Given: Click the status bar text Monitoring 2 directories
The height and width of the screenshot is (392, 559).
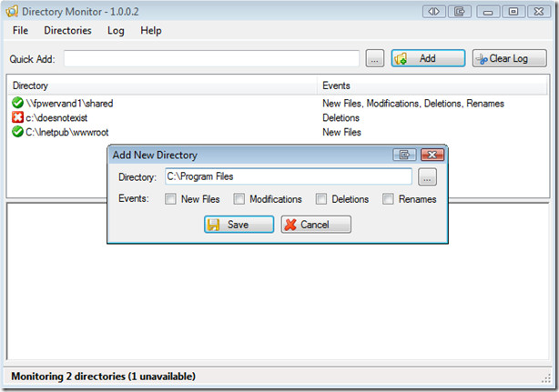Looking at the screenshot, I should (104, 377).
